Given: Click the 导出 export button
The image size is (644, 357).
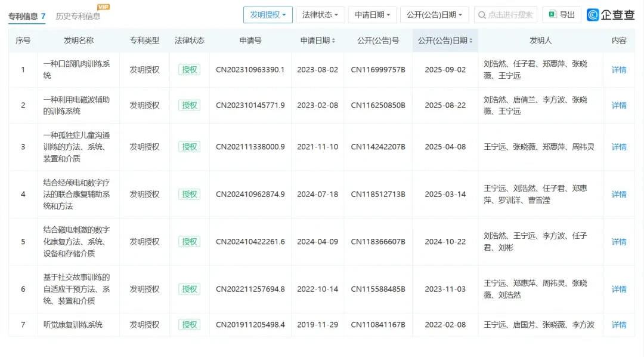Looking at the screenshot, I should pos(562,15).
